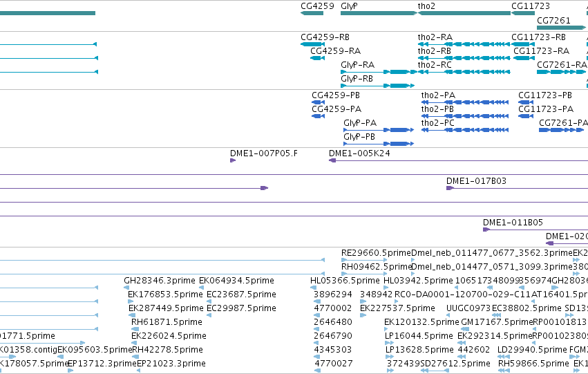588x374 pixels.
Task: Select the tho2-PA protein feature
Action: (x=465, y=102)
